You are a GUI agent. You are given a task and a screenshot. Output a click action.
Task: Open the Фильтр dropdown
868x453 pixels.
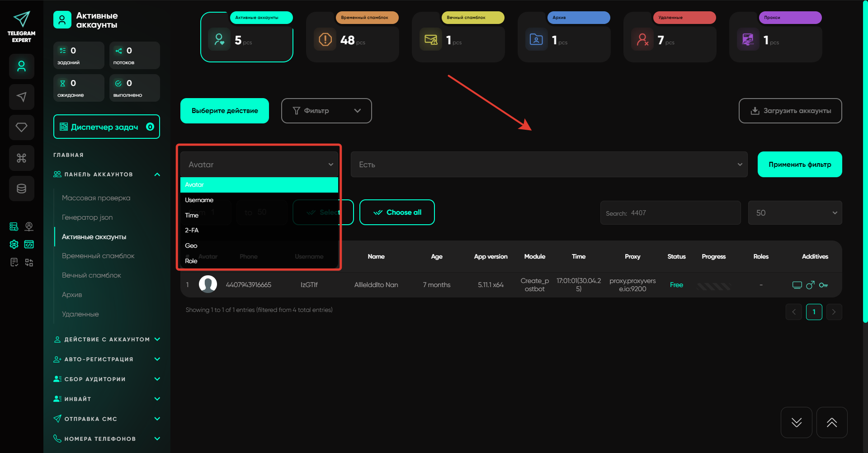326,111
